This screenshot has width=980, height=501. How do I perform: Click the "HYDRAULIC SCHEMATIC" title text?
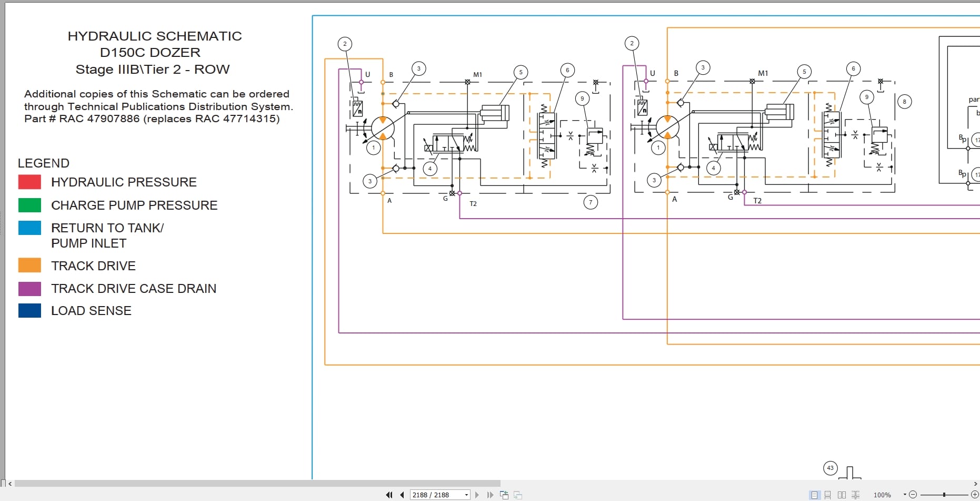pos(155,36)
